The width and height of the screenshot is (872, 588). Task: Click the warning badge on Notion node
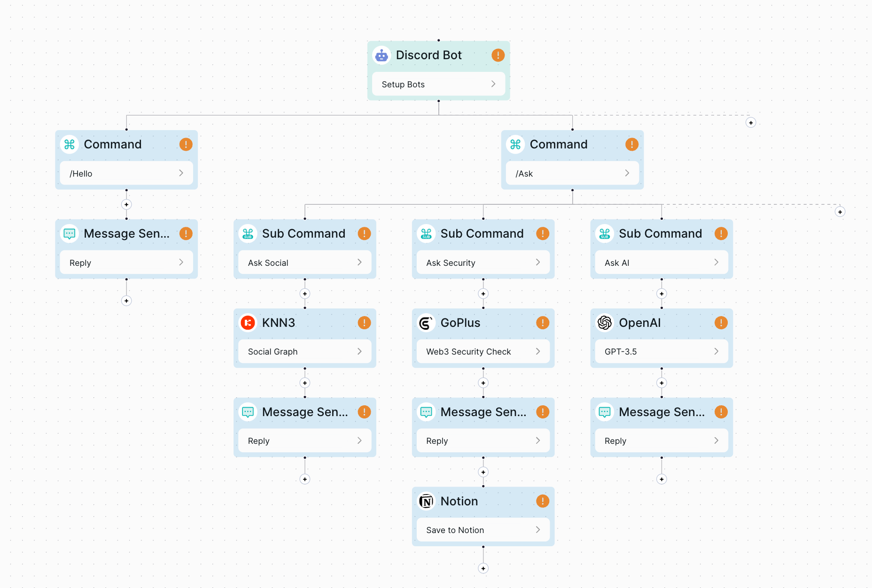point(543,501)
